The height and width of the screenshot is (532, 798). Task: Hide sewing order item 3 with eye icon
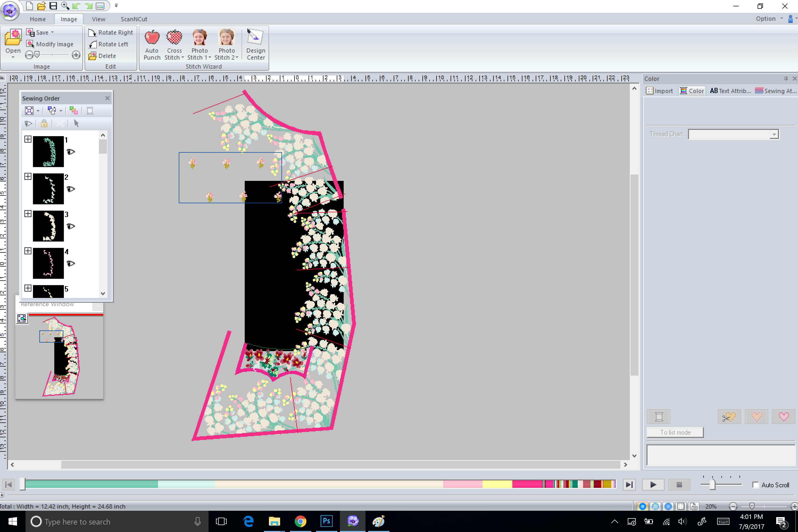pyautogui.click(x=70, y=226)
